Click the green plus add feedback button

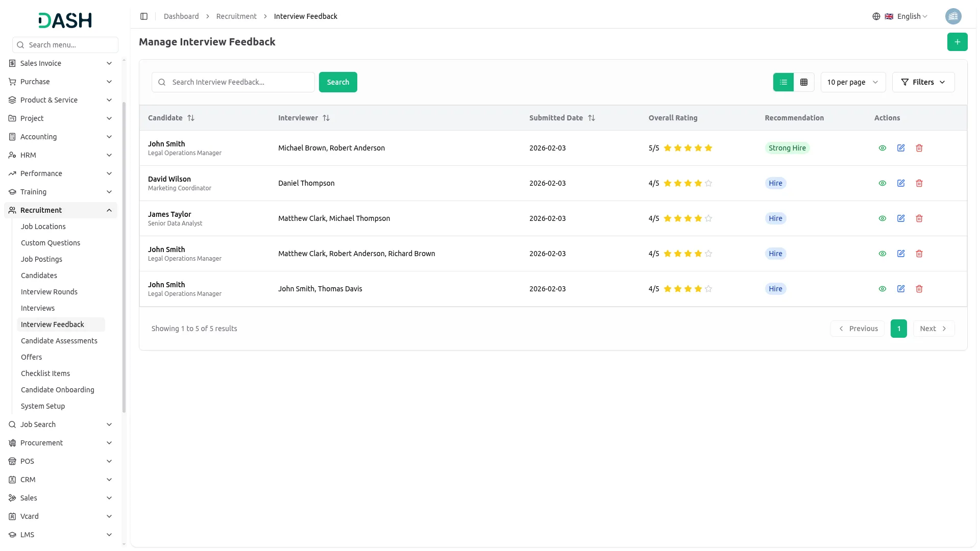click(x=957, y=42)
